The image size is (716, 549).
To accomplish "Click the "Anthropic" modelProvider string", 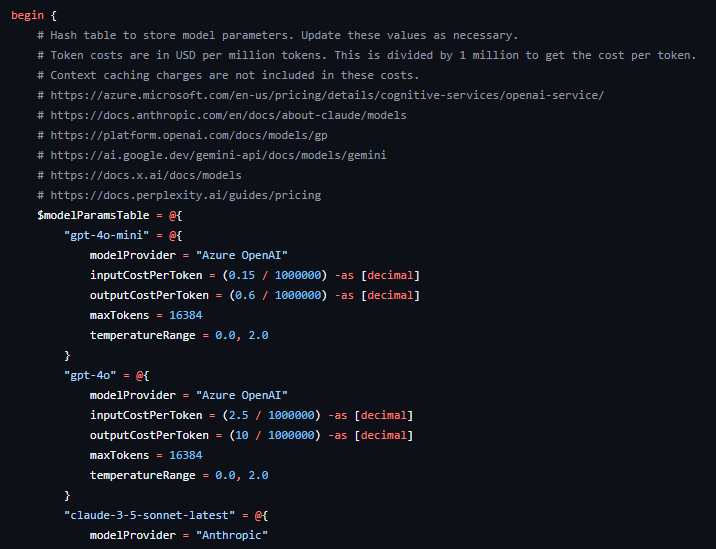I will [233, 535].
